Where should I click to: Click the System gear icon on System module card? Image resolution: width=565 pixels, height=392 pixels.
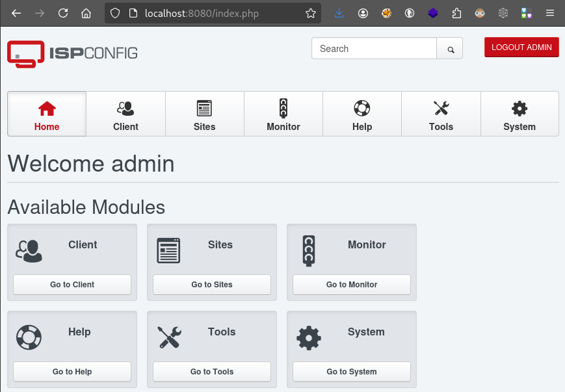(x=308, y=337)
